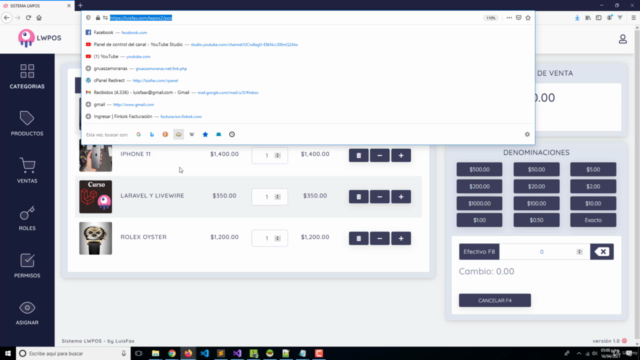The image size is (640, 360).
Task: Open Chrome from the taskbar
Action: 172,353
